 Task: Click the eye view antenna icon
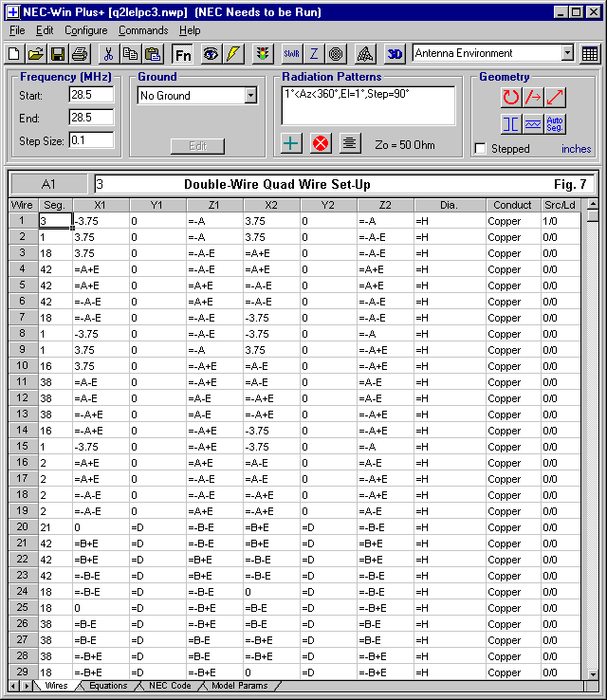[x=210, y=54]
